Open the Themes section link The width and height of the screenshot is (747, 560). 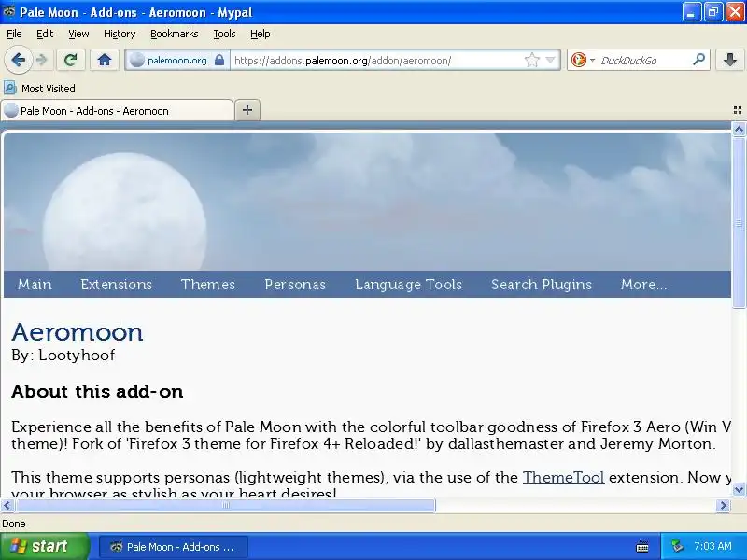(x=208, y=285)
